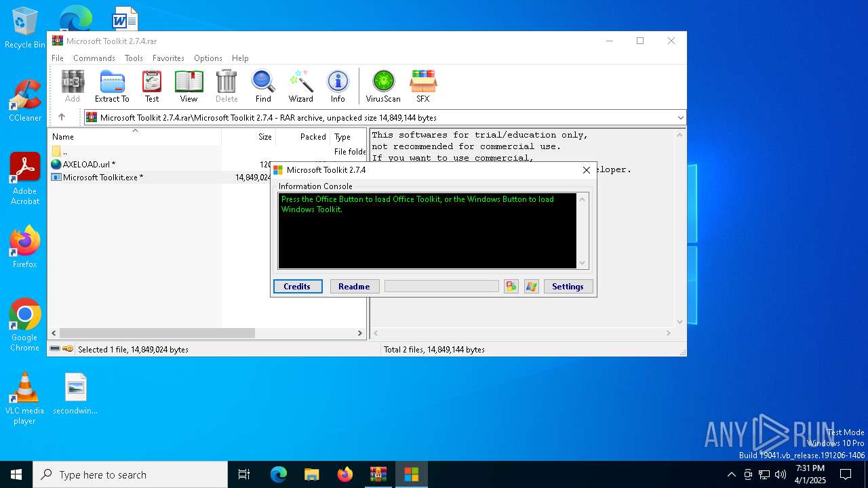Launch the Wizard tool
868x488 pixels.
[300, 86]
